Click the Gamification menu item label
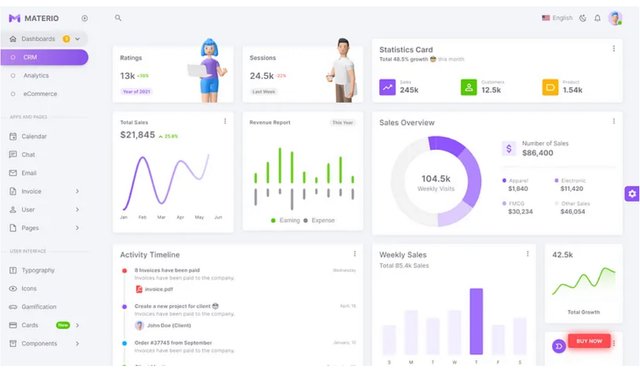This screenshot has width=640, height=369. [x=39, y=307]
